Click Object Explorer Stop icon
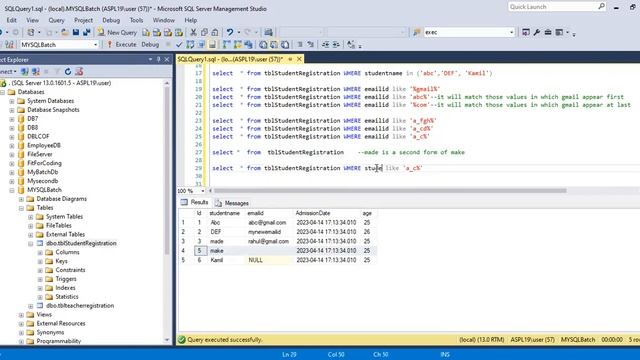This screenshot has width=640, height=360. pos(46,71)
